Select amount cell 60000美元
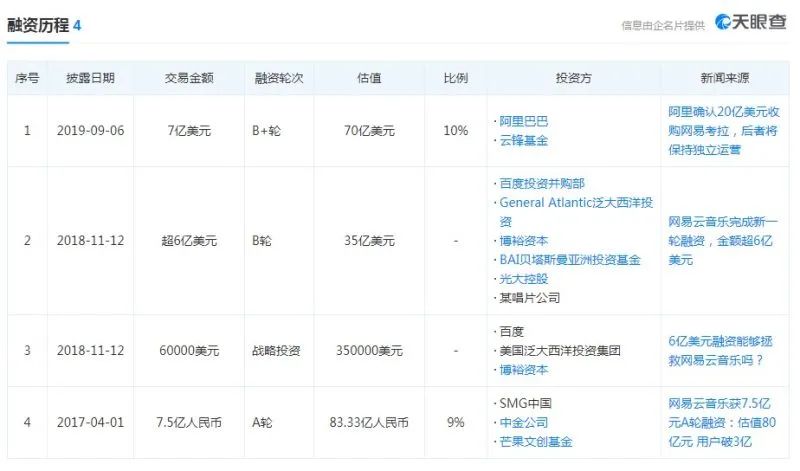The image size is (800, 471). 189,351
